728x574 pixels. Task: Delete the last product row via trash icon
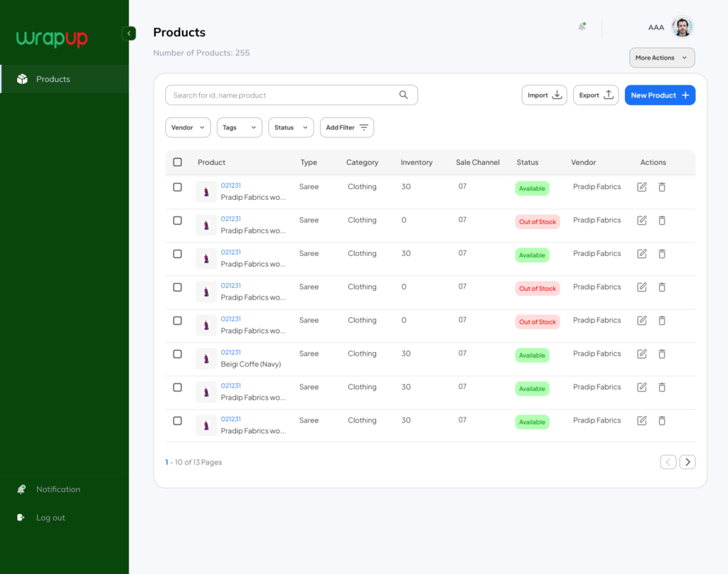(x=662, y=421)
